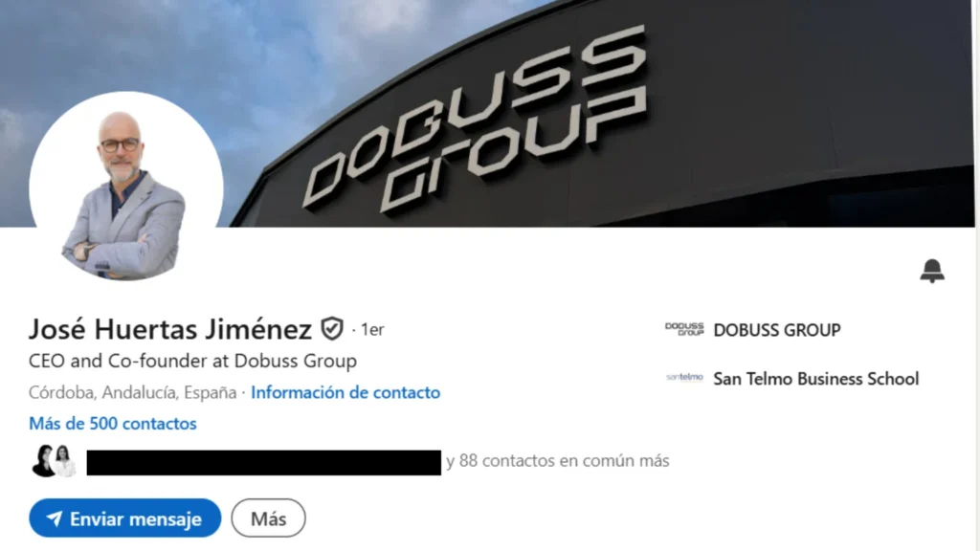Click the 1er connection degree badge
Screen dimensions: 980x551
click(x=372, y=329)
